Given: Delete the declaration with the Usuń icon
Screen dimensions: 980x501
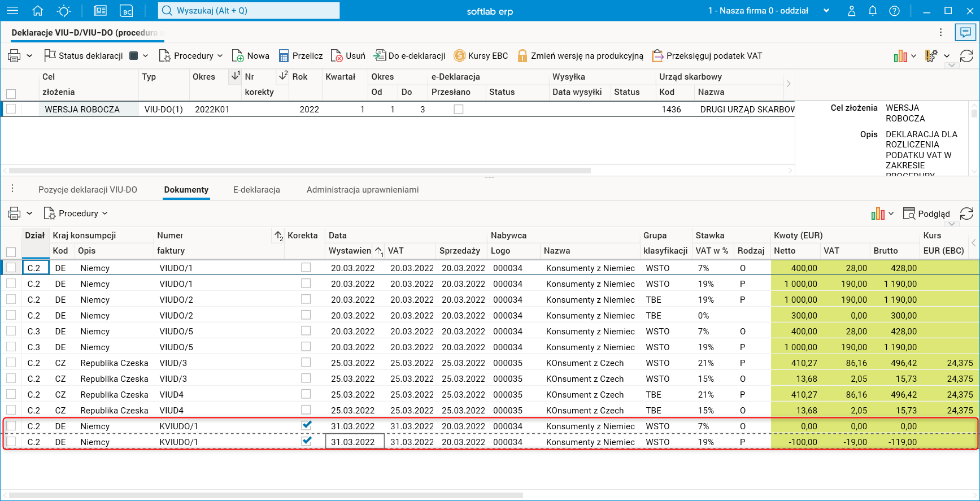Looking at the screenshot, I should click(337, 56).
